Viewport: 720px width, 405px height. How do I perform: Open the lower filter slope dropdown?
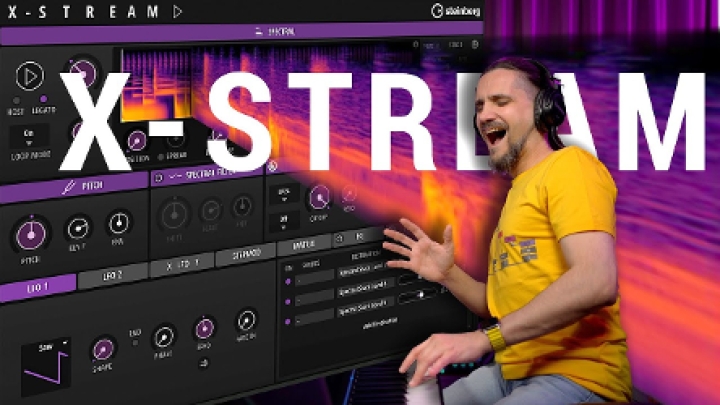(x=284, y=221)
